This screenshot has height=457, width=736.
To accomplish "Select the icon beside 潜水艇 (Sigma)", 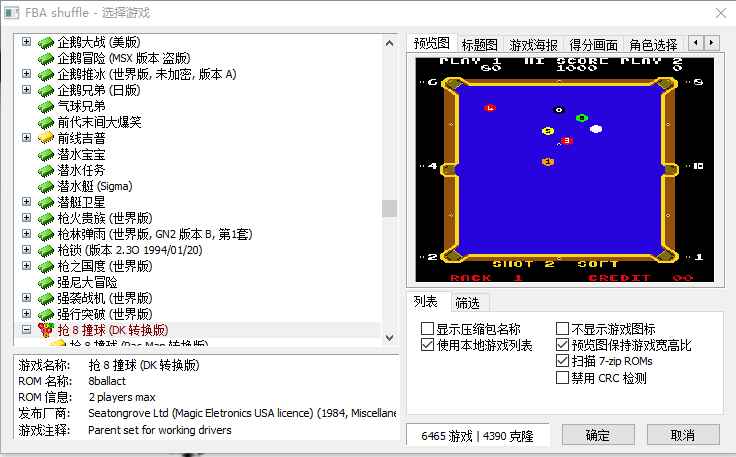I will pos(46,186).
